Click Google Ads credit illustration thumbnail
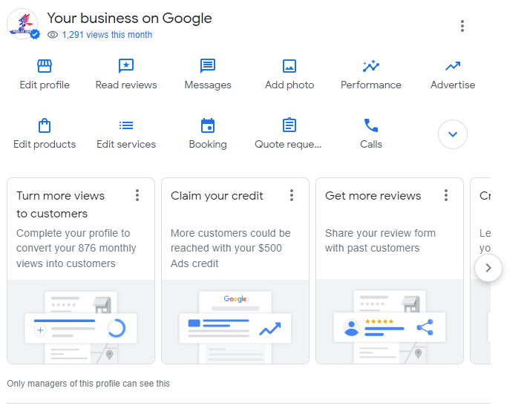Screen dimensions: 527x420 (x=235, y=322)
